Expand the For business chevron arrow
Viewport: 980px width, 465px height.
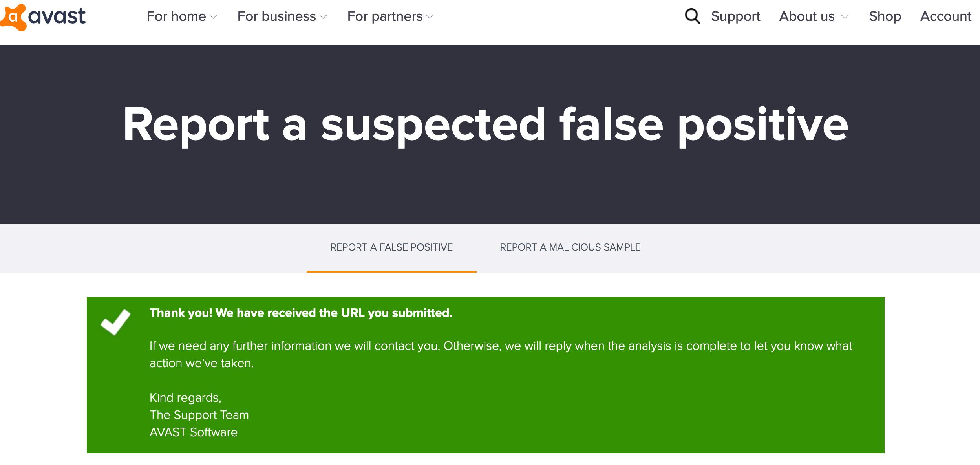coord(323,17)
